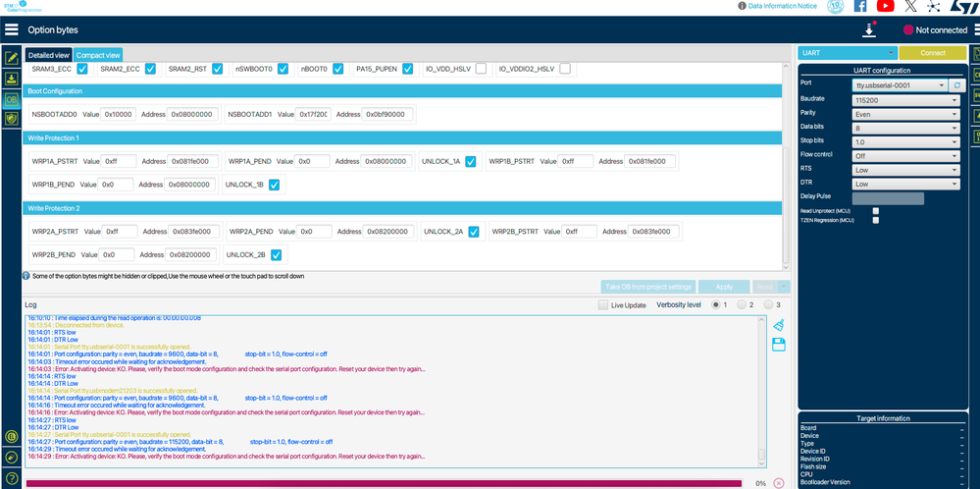Click the Read button
Image resolution: width=980 pixels, height=489 pixels.
tap(765, 287)
